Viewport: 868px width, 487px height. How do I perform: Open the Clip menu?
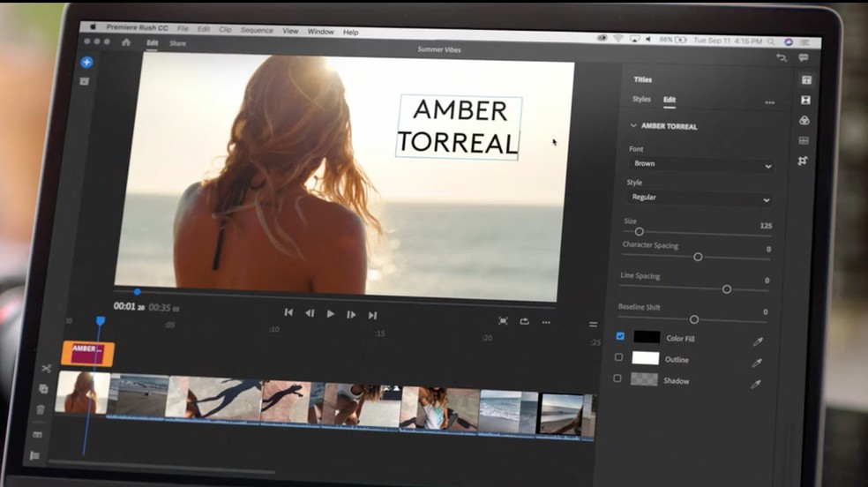click(225, 29)
